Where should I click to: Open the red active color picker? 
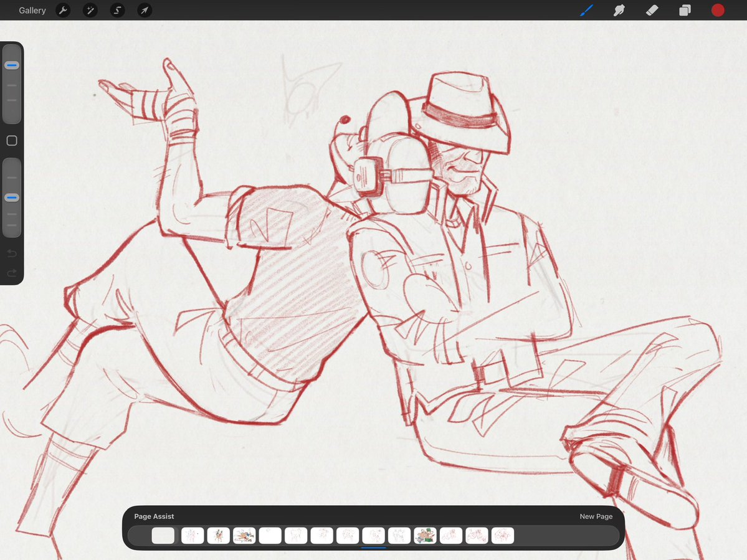tap(718, 10)
